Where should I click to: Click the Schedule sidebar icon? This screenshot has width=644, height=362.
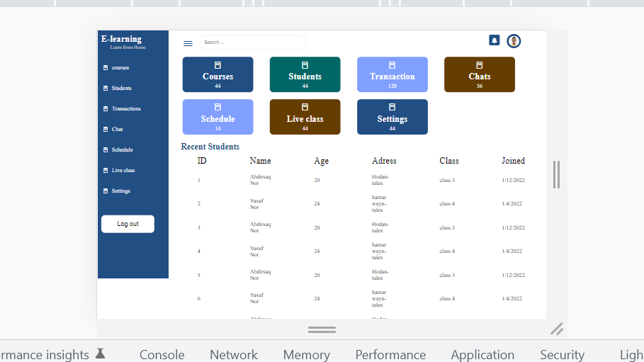106,149
